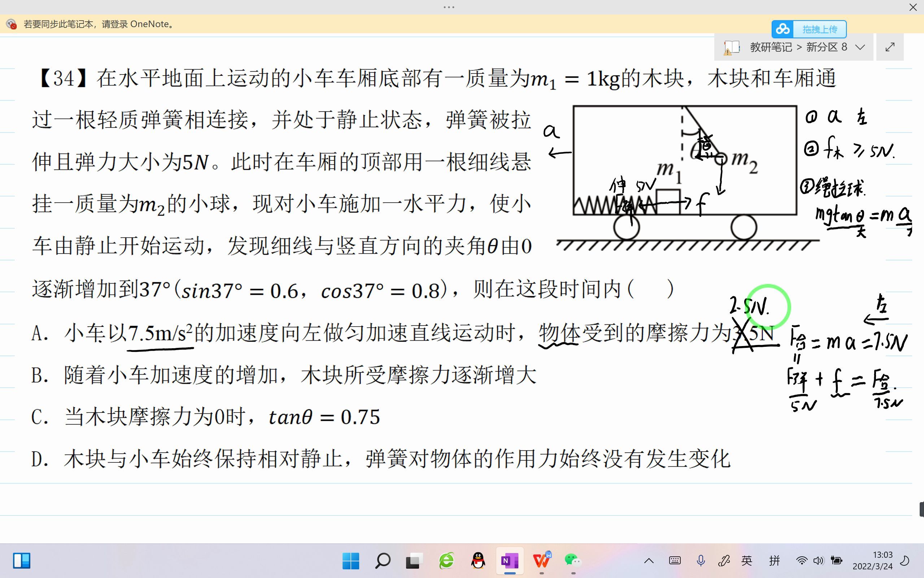Open the touch keyboard tray icon
This screenshot has width=924, height=578.
coord(675,561)
